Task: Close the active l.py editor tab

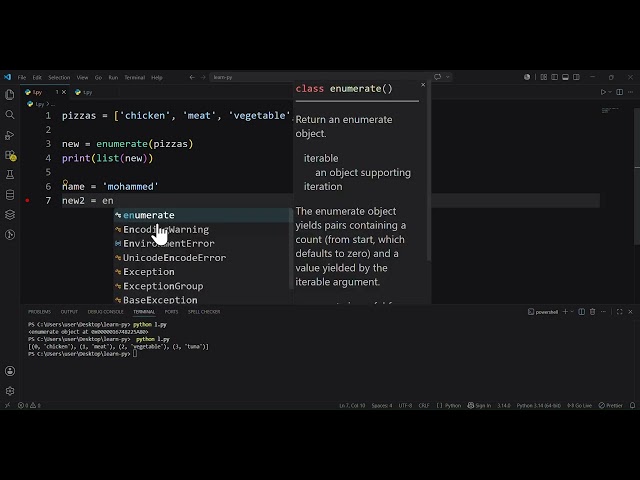Action: [64, 92]
